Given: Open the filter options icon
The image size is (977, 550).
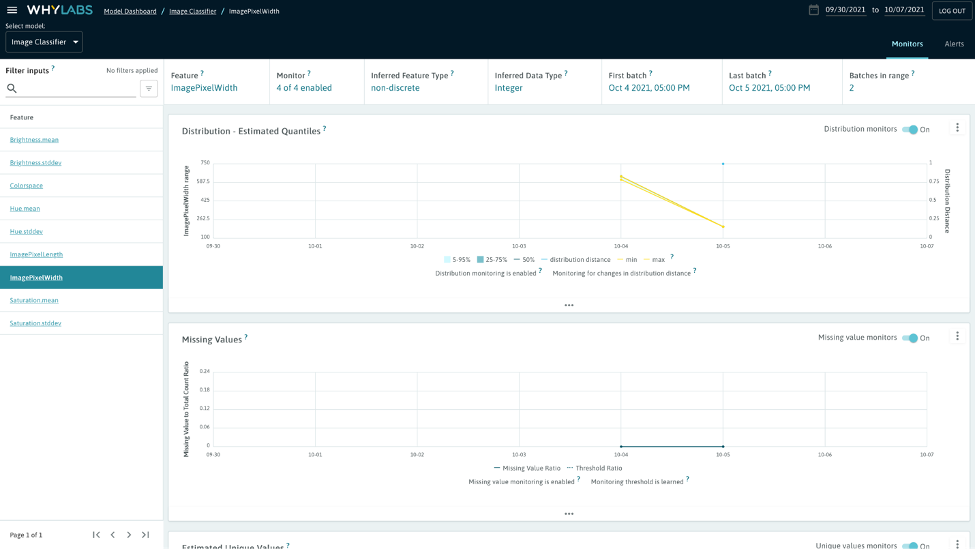Looking at the screenshot, I should (x=149, y=88).
